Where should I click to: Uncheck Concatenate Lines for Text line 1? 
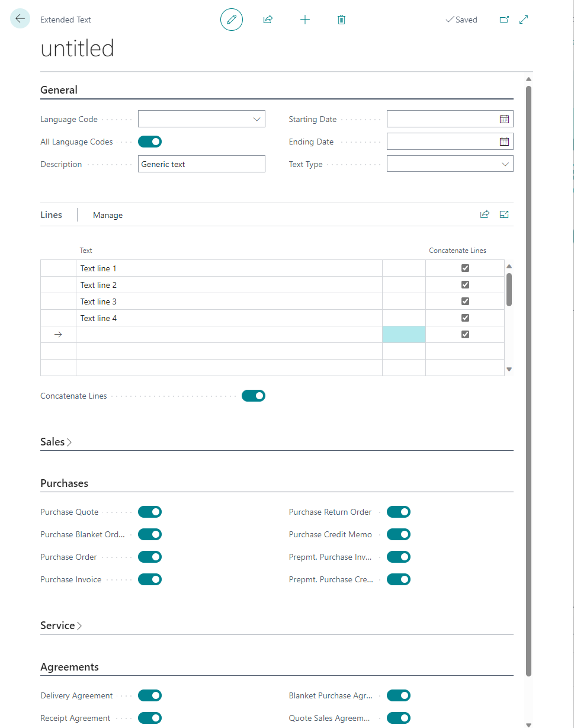pos(465,268)
